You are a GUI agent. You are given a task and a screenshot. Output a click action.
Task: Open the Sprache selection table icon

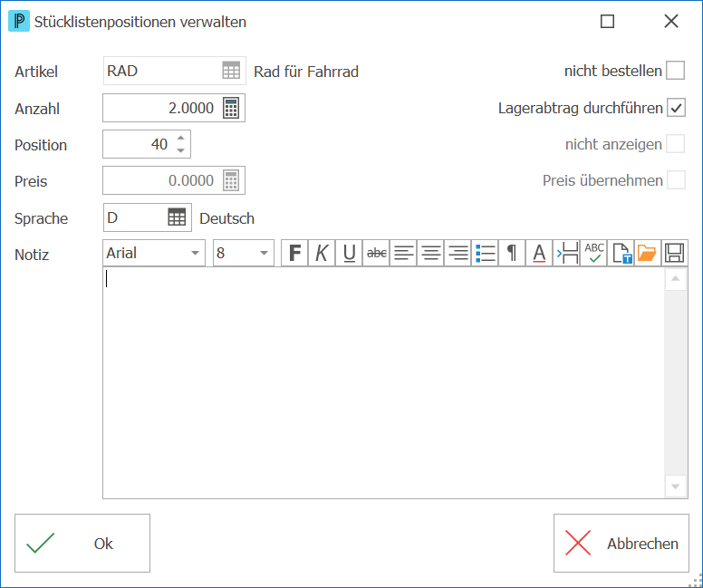[x=177, y=217]
